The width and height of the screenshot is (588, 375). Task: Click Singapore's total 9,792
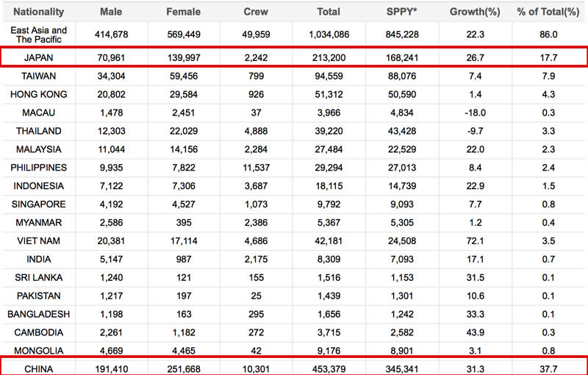coord(329,204)
